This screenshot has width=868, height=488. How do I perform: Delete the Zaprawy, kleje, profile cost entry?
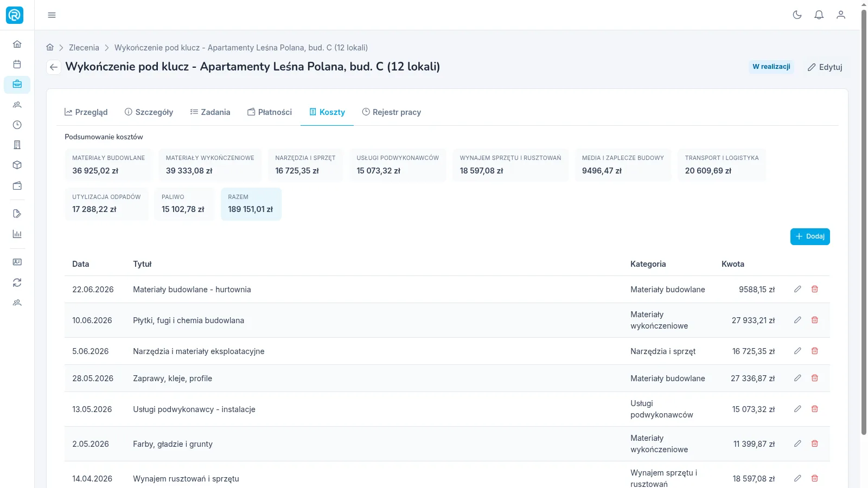coord(814,378)
